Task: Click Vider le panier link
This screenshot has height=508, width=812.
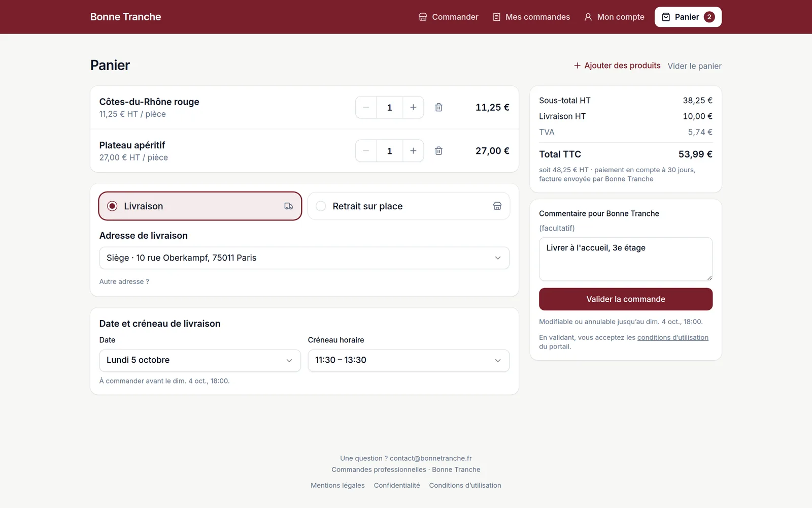Action: 694,66
